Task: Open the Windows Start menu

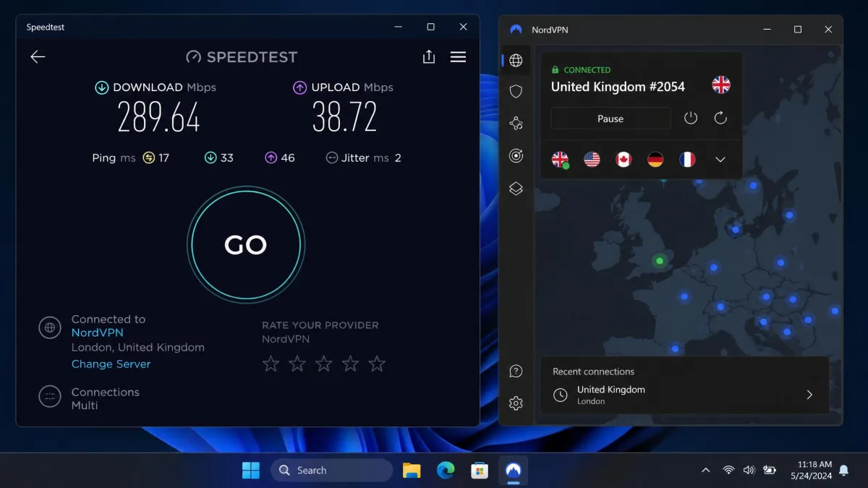Action: 251,470
